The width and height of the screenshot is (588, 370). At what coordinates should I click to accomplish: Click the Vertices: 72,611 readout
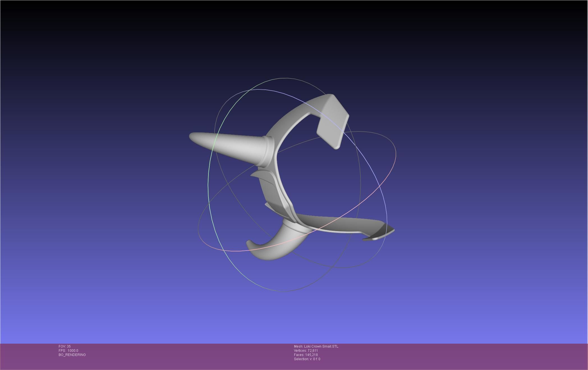point(306,351)
